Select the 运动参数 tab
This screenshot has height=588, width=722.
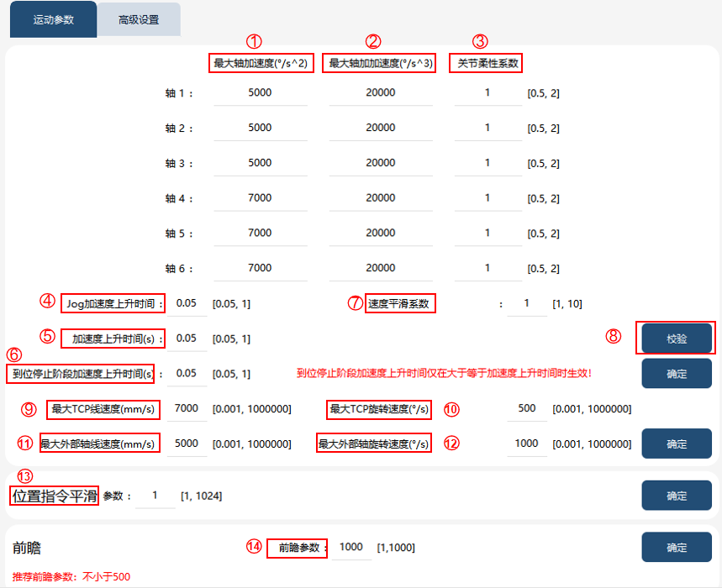(54, 20)
